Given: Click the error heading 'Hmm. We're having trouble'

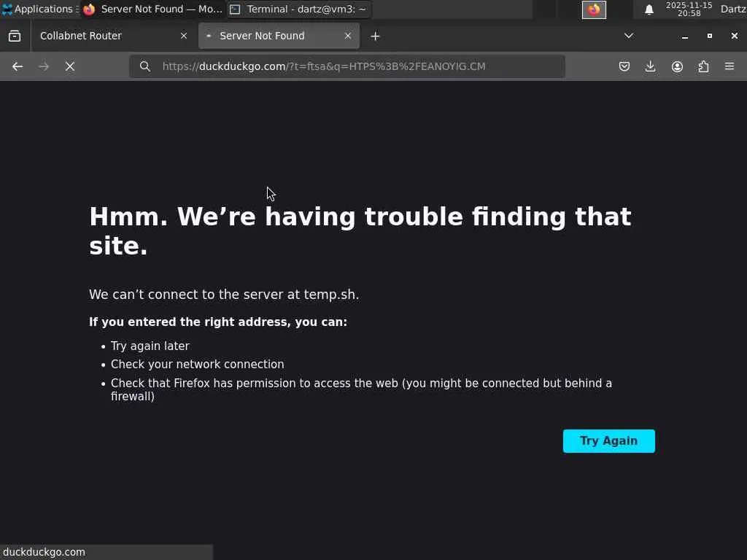Looking at the screenshot, I should click(360, 231).
